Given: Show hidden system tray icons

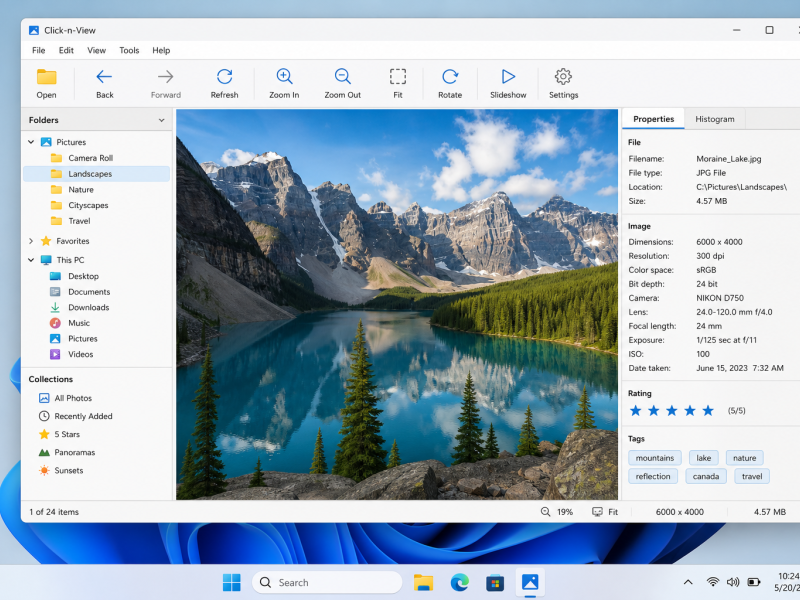Looking at the screenshot, I should pos(688,582).
